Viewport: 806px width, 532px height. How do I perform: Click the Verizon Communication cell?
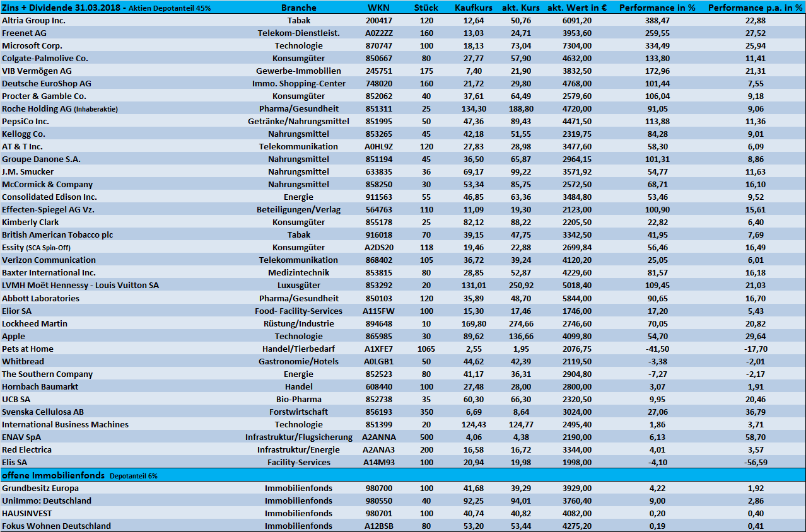(49, 260)
